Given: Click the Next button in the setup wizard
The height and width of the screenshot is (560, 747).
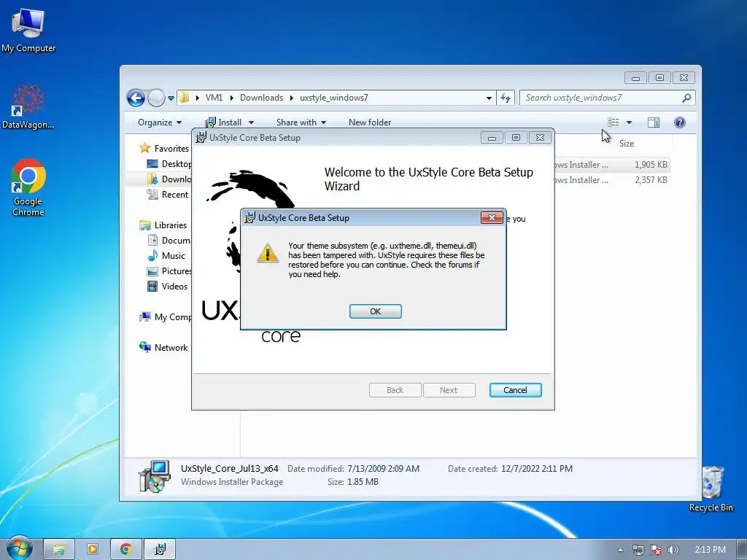Looking at the screenshot, I should click(449, 390).
